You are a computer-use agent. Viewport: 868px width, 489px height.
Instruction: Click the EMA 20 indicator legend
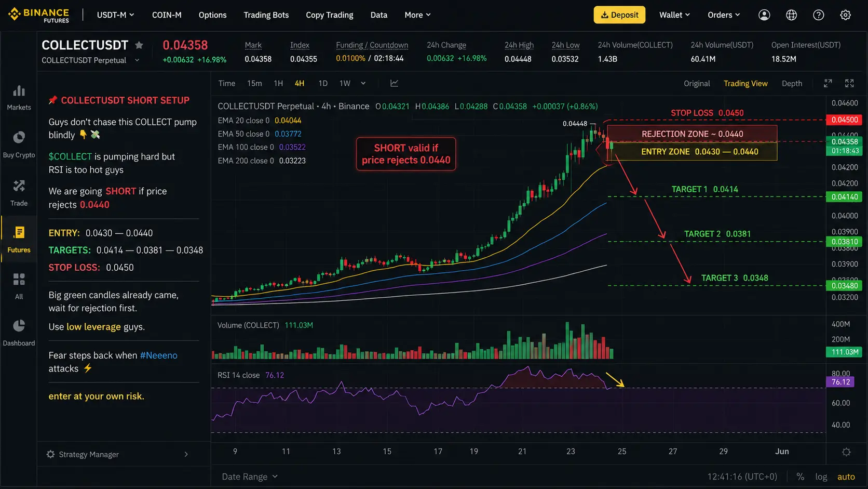(260, 121)
